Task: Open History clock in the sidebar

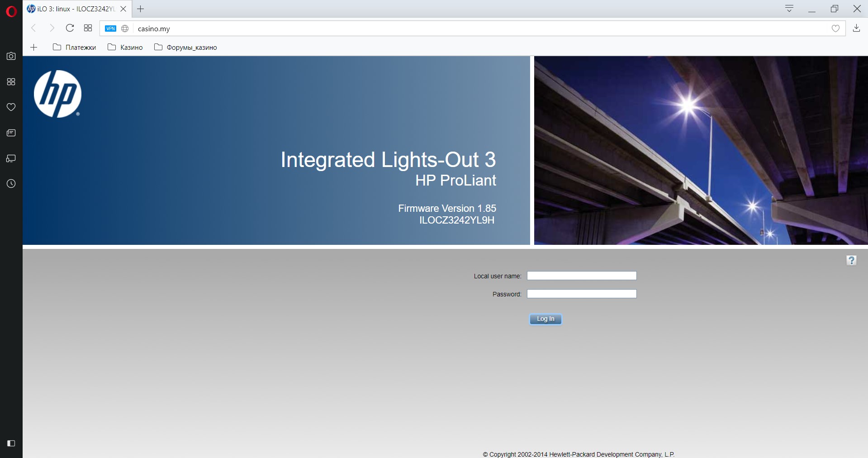Action: [11, 184]
